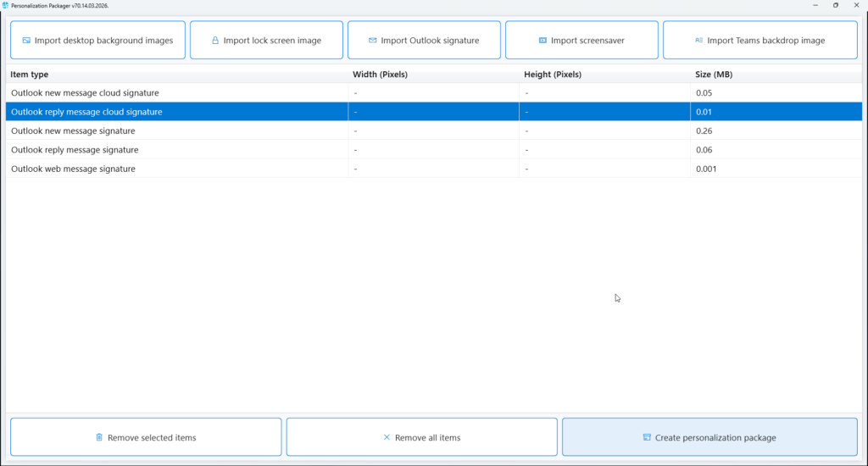
Task: Select the Outlook web message signature row
Action: pyautogui.click(x=73, y=169)
